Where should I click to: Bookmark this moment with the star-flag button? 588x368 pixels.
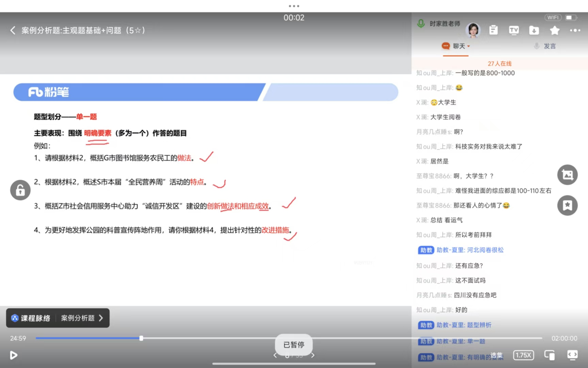coord(567,205)
